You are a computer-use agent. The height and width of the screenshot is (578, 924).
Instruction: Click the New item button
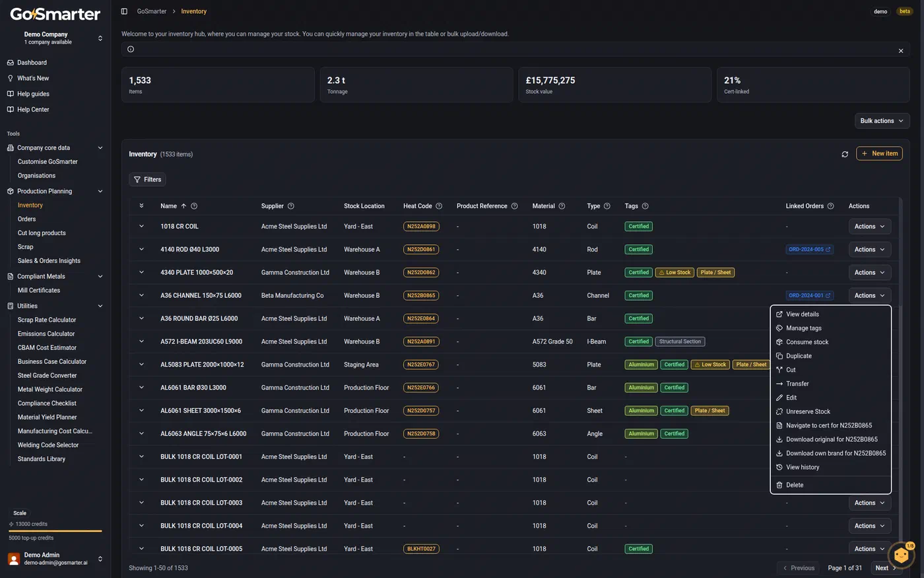879,154
